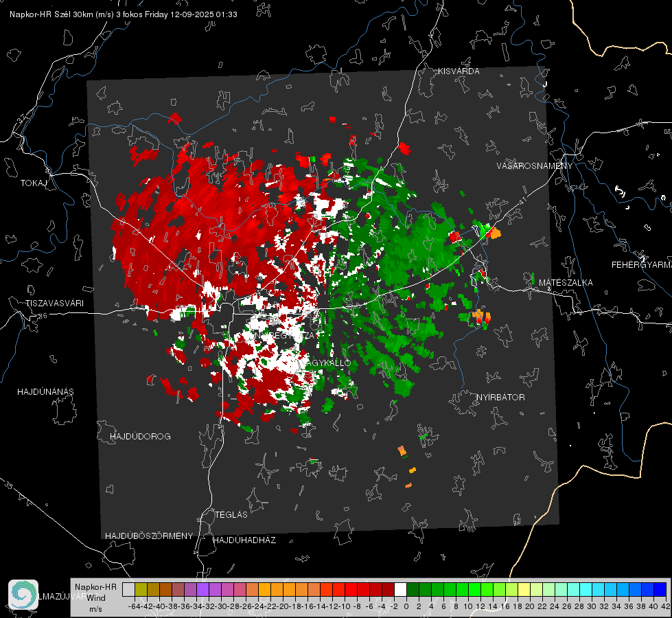Viewport: 672px width, 618px height.
Task: Click the m/s unit label in legend
Action: tap(95, 609)
